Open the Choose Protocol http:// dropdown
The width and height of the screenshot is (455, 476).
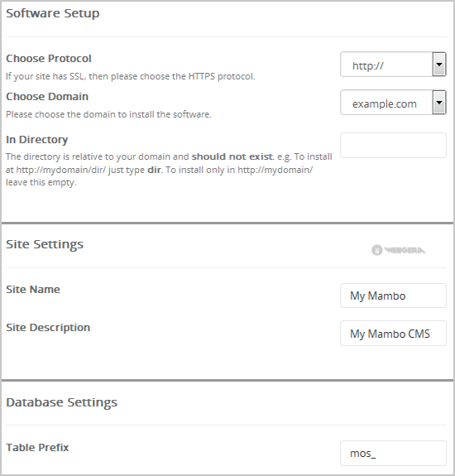(x=393, y=65)
